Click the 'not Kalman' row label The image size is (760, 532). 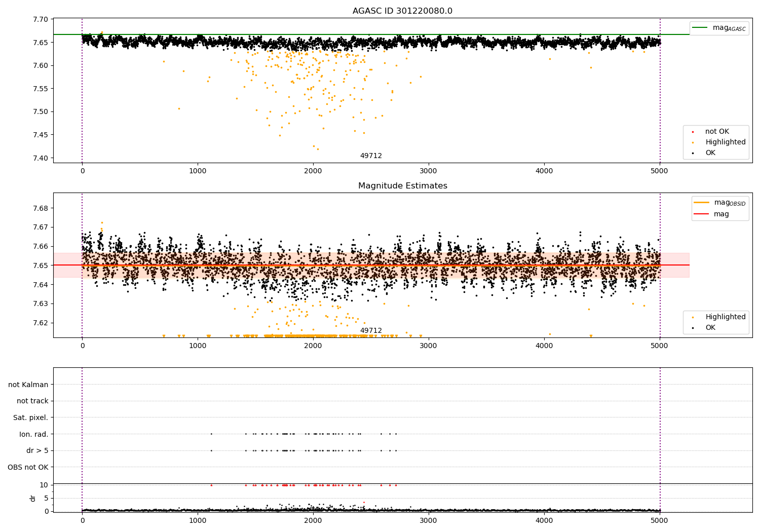pyautogui.click(x=28, y=385)
